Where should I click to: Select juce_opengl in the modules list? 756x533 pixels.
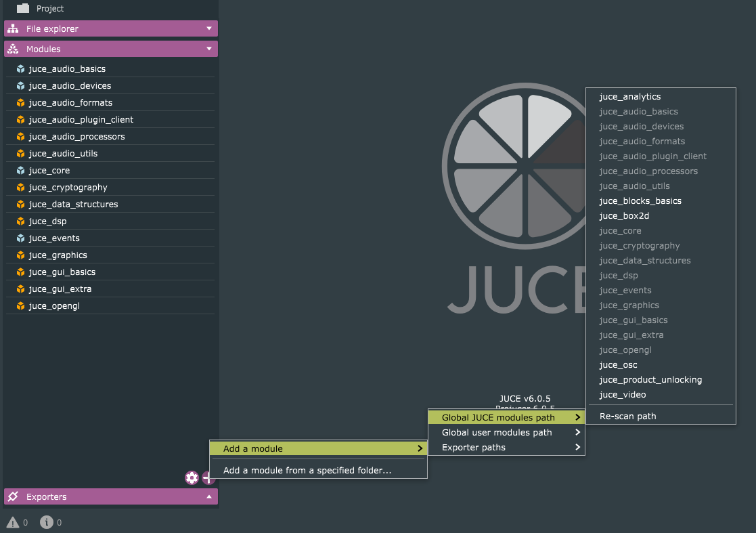tap(110, 306)
